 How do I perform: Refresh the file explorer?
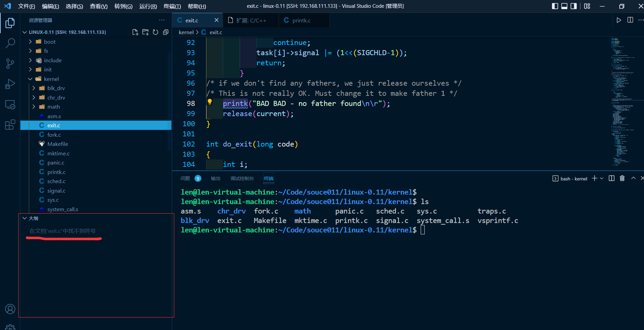tap(156, 32)
